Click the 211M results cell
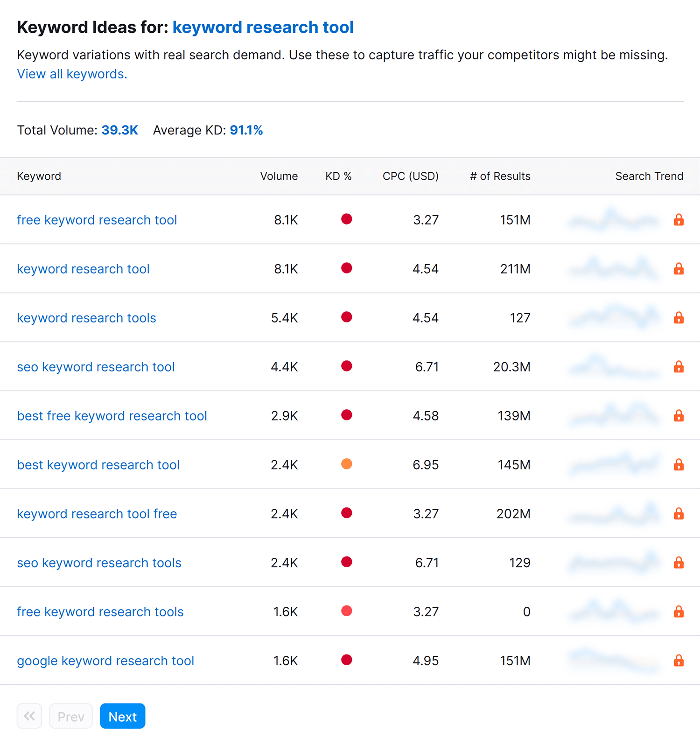Screen dimensions: 700x745 click(515, 269)
